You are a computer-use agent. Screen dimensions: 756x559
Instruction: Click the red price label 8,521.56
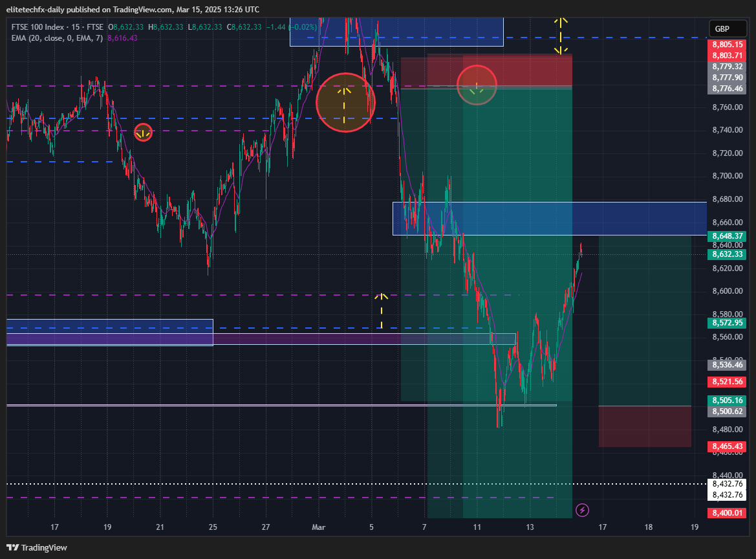pyautogui.click(x=727, y=382)
